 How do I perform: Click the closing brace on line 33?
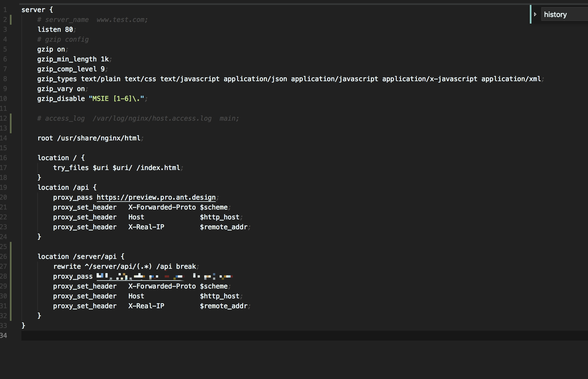[23, 326]
